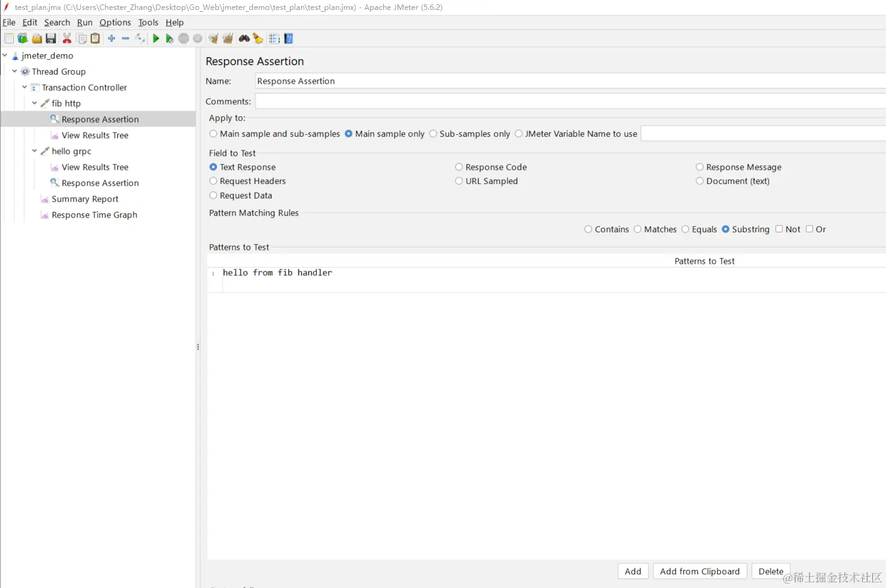The image size is (886, 588).
Task: Open the Edit menu
Action: (30, 22)
